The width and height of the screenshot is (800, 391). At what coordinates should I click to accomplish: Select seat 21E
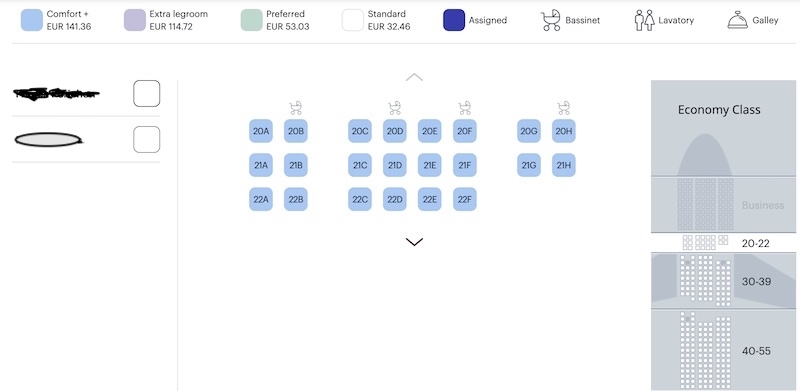pos(430,165)
